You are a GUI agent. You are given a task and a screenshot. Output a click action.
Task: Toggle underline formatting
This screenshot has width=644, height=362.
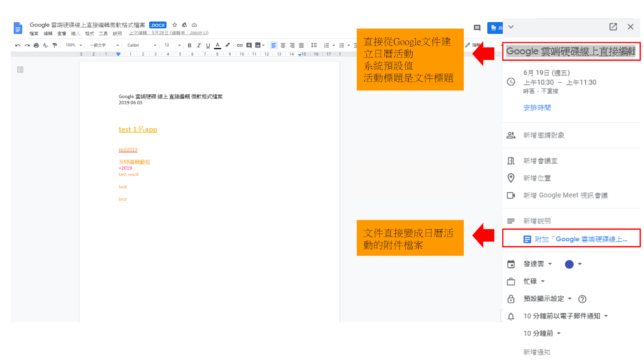(208, 45)
